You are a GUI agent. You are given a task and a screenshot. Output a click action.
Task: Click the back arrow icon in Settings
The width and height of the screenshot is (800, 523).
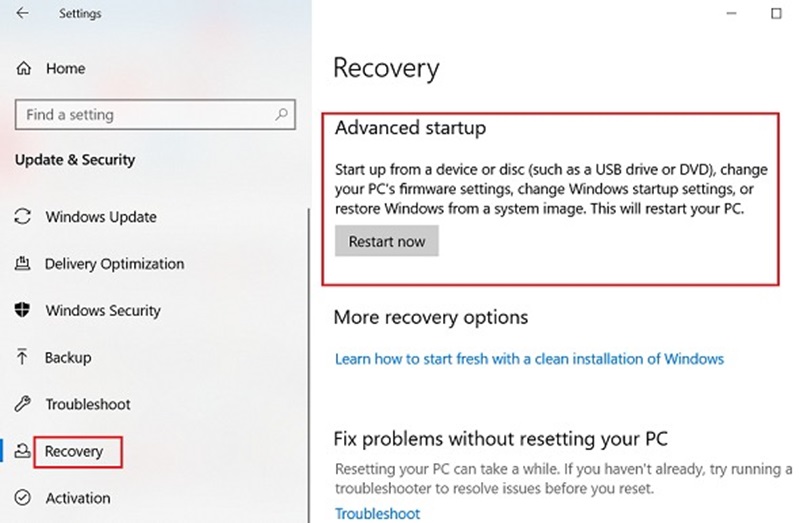point(22,14)
